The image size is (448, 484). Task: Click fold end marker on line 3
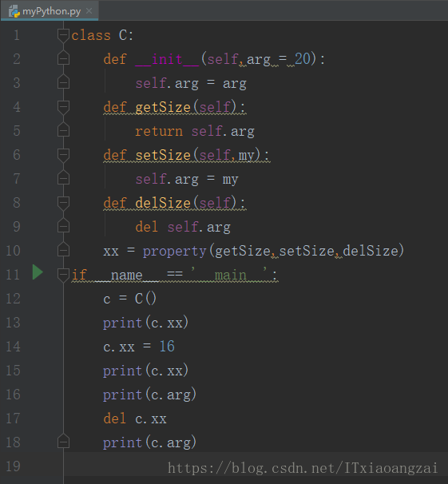pos(63,81)
